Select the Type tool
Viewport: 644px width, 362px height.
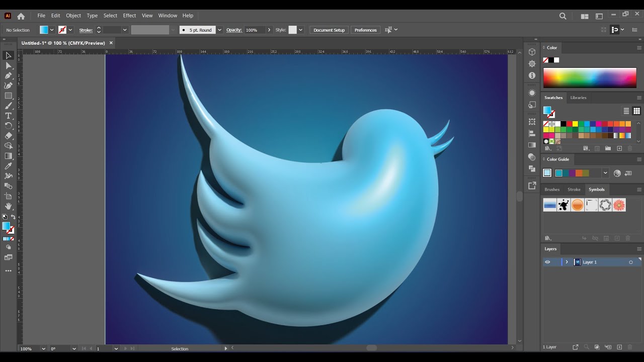coord(9,116)
